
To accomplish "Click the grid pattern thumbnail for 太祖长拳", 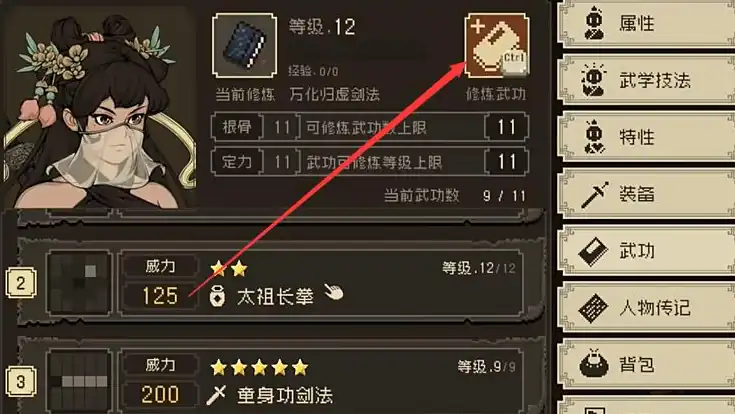I will pyautogui.click(x=79, y=282).
